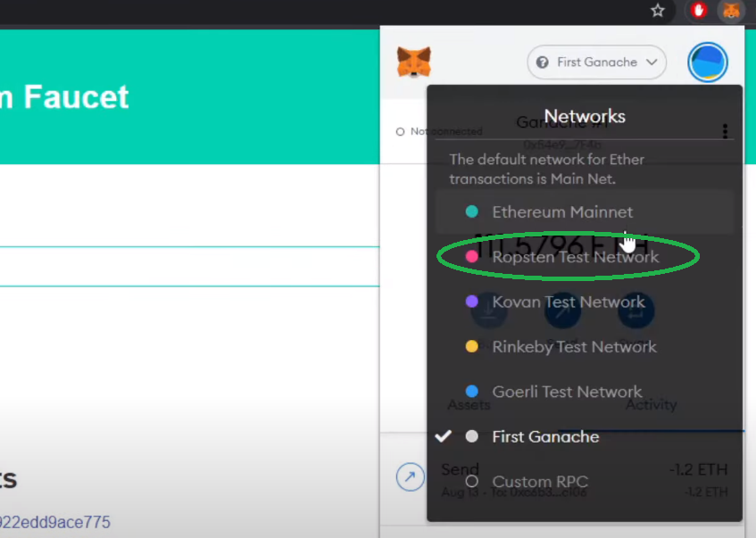The image size is (756, 538).
Task: Select Rinkeby Test Network
Action: click(585, 346)
